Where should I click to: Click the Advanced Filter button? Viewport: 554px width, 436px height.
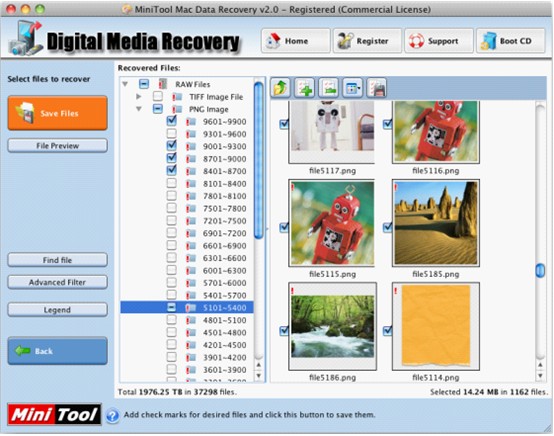click(57, 282)
